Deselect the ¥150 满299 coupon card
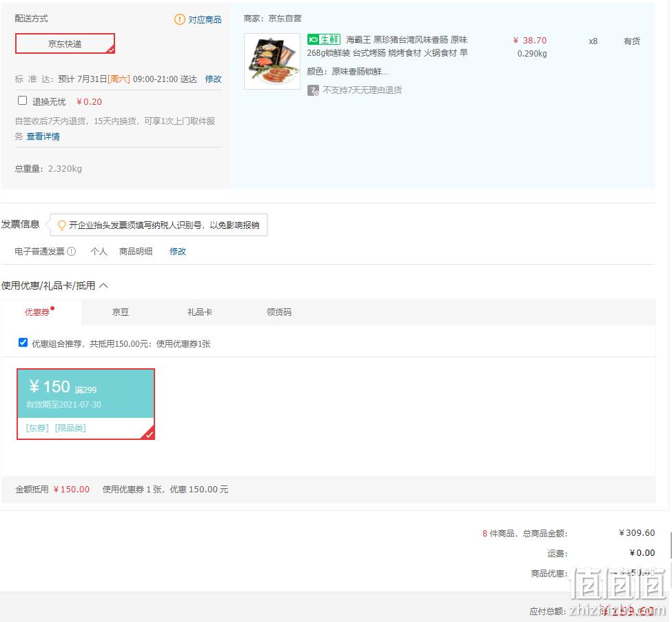Screen dimensions: 672x622 point(85,404)
